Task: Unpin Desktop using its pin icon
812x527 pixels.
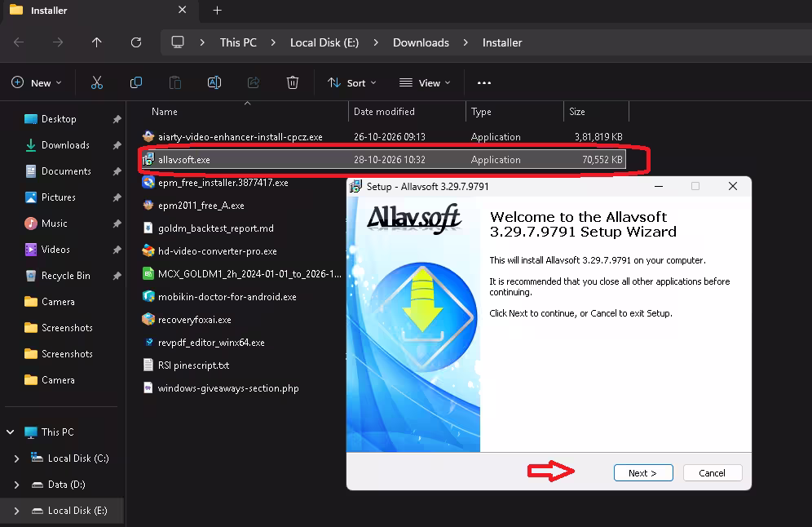Action: coord(117,119)
